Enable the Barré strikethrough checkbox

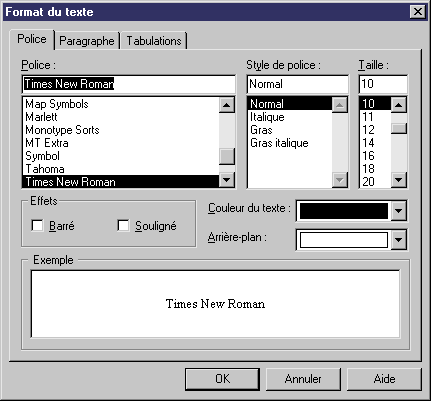click(37, 226)
